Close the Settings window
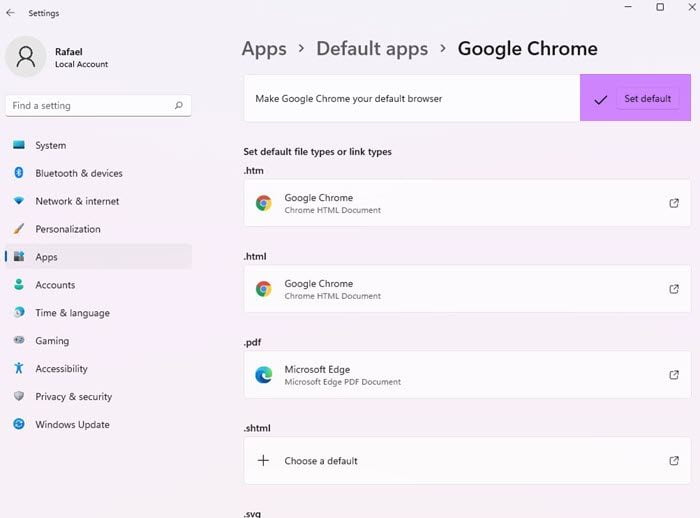Image resolution: width=700 pixels, height=518 pixels. pos(692,7)
